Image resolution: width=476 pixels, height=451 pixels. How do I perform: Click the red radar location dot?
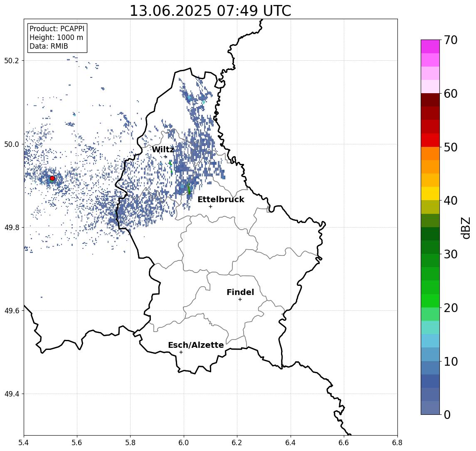(52, 178)
